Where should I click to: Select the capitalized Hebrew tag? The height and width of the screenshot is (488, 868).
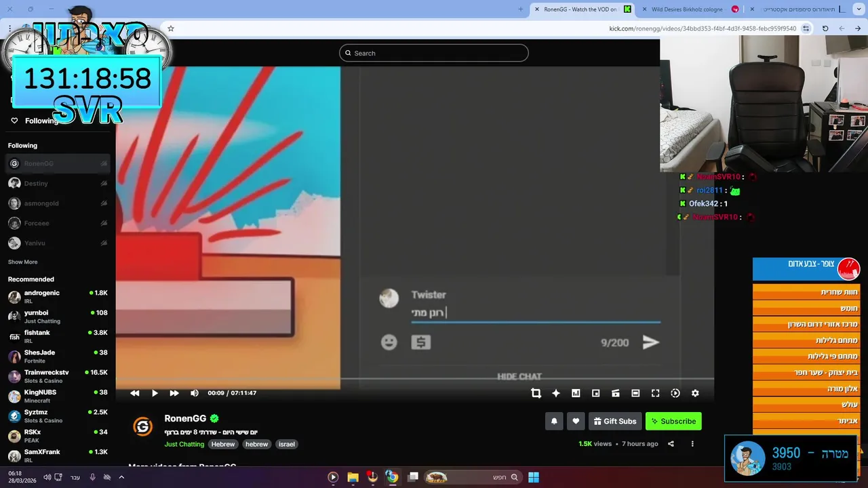point(223,444)
